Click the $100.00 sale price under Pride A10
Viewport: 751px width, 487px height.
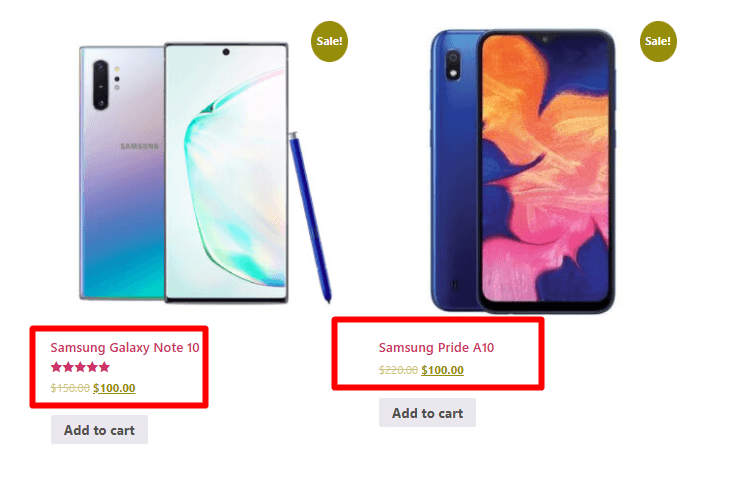coord(443,370)
